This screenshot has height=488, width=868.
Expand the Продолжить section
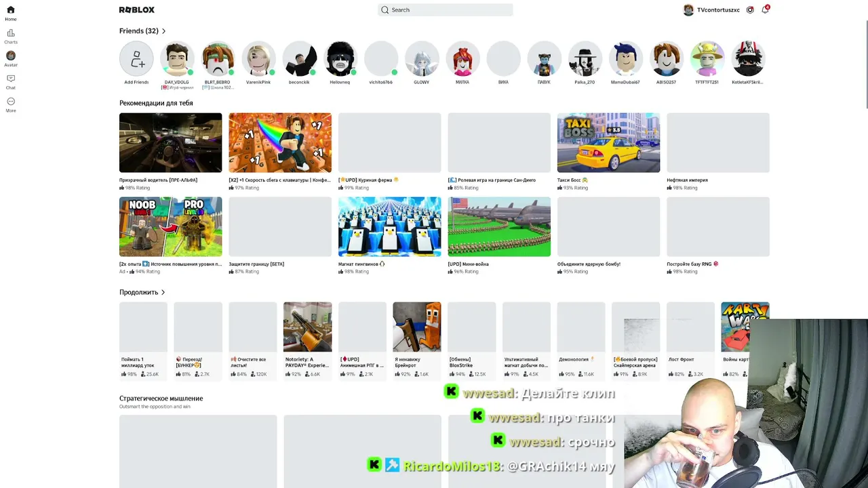(142, 292)
